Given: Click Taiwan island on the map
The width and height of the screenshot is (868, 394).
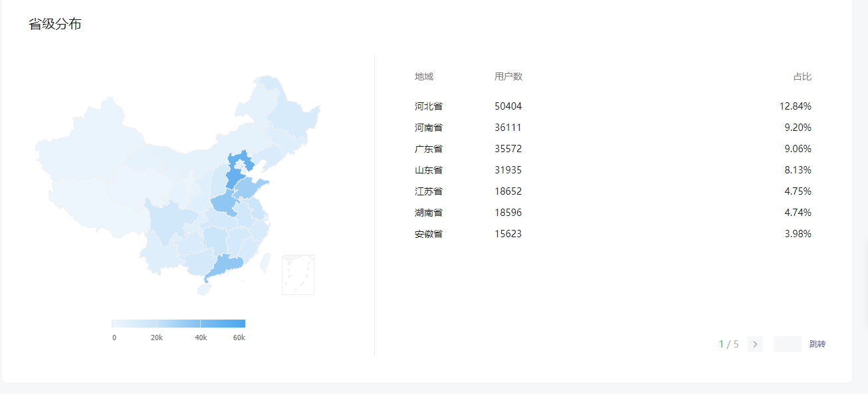Looking at the screenshot, I should (x=264, y=262).
